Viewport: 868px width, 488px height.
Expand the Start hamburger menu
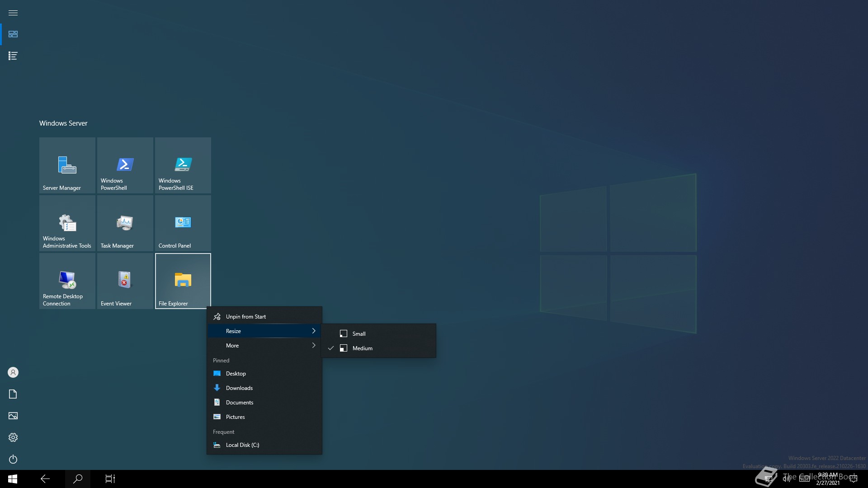pos(13,13)
